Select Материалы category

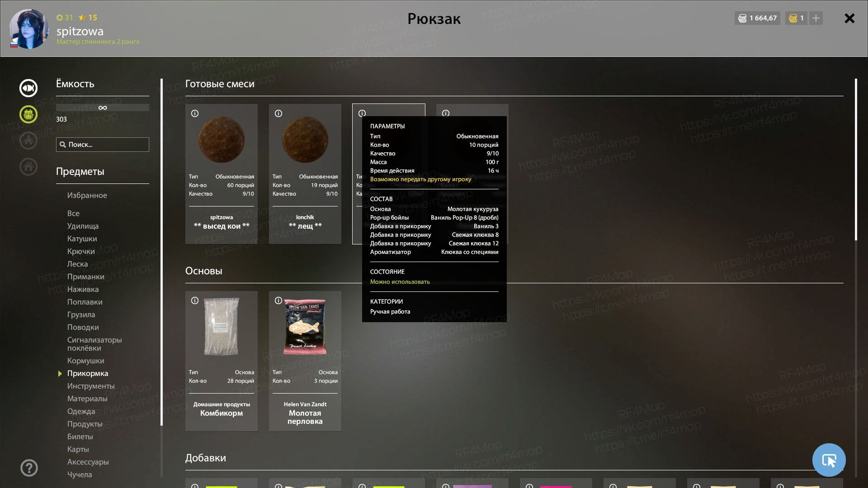tap(87, 399)
